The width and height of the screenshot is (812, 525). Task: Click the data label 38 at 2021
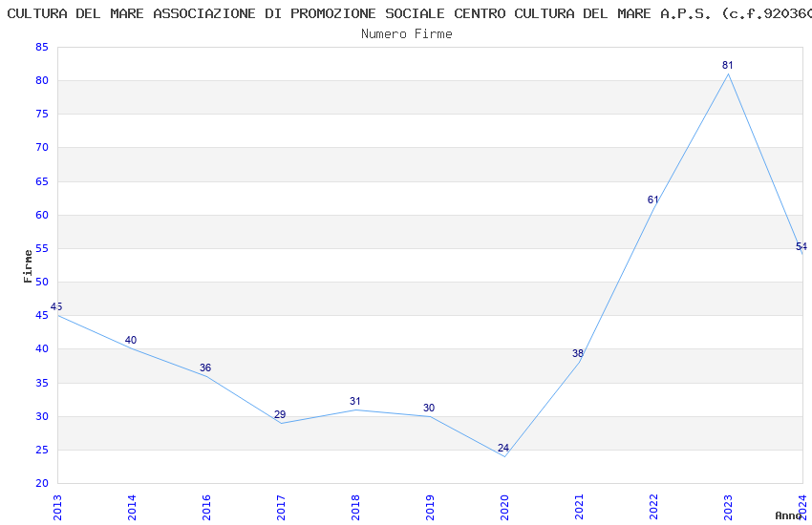coord(578,354)
